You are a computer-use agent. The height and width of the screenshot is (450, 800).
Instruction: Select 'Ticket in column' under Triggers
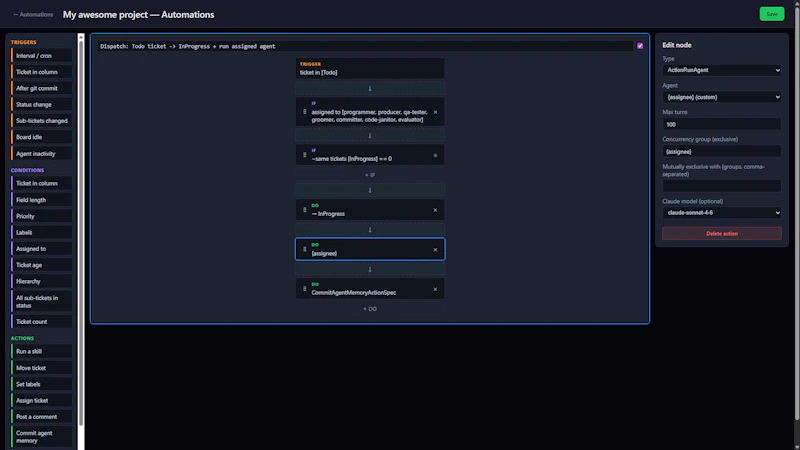[41, 72]
